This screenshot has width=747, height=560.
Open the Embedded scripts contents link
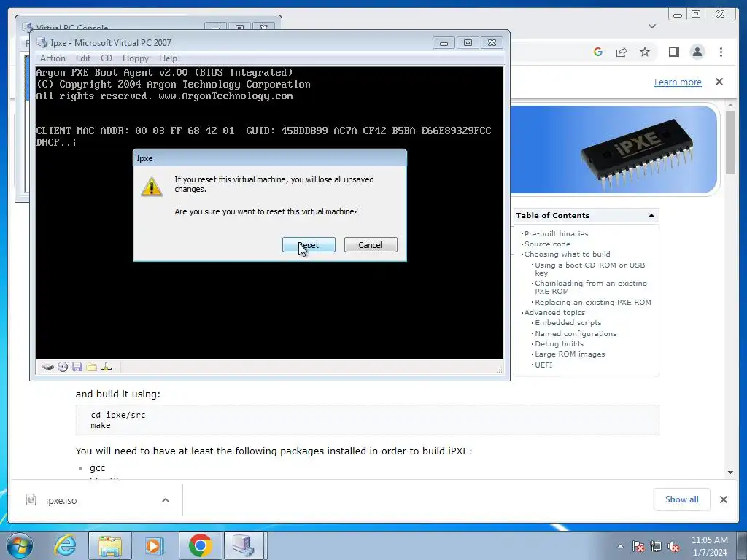coord(568,323)
